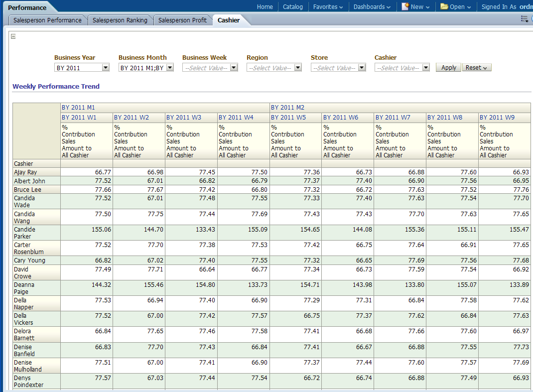
Task: Collapse the prompt section minus icon
Action: (x=13, y=36)
